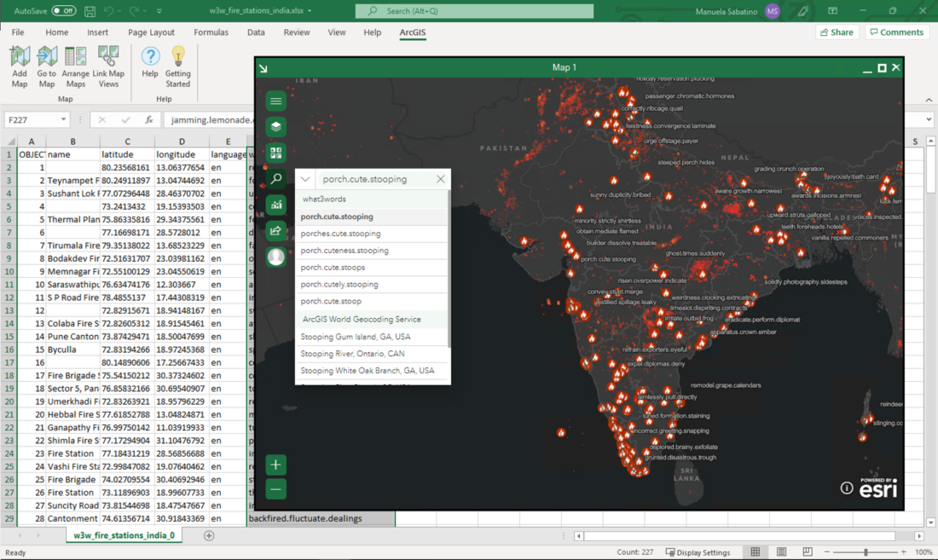Toggle AutoSave switch
This screenshot has height=560, width=938.
pyautogui.click(x=63, y=11)
